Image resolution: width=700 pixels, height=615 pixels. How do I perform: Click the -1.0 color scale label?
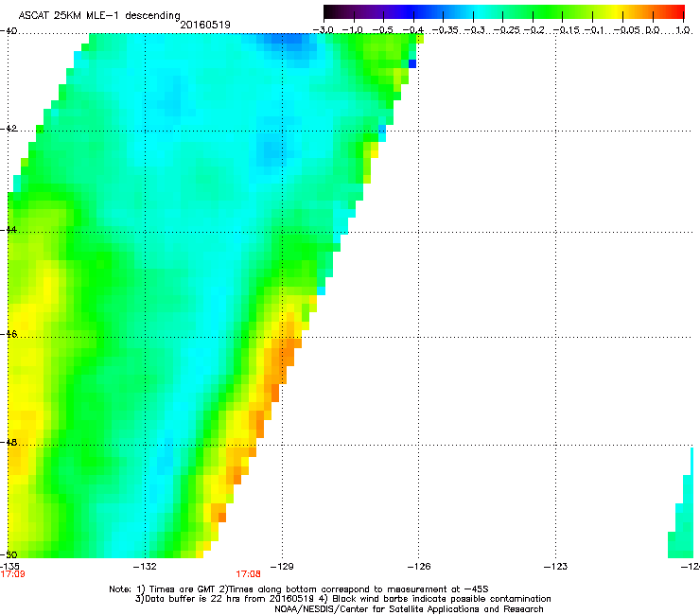(353, 30)
